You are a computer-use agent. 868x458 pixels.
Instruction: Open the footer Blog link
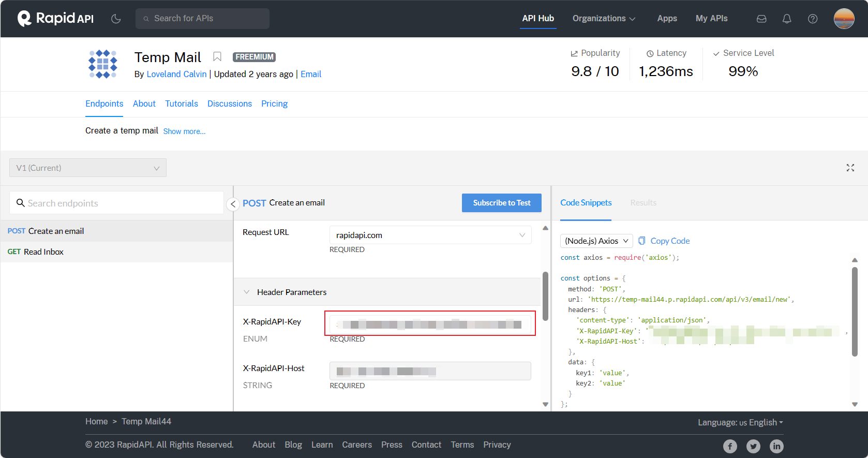(293, 445)
